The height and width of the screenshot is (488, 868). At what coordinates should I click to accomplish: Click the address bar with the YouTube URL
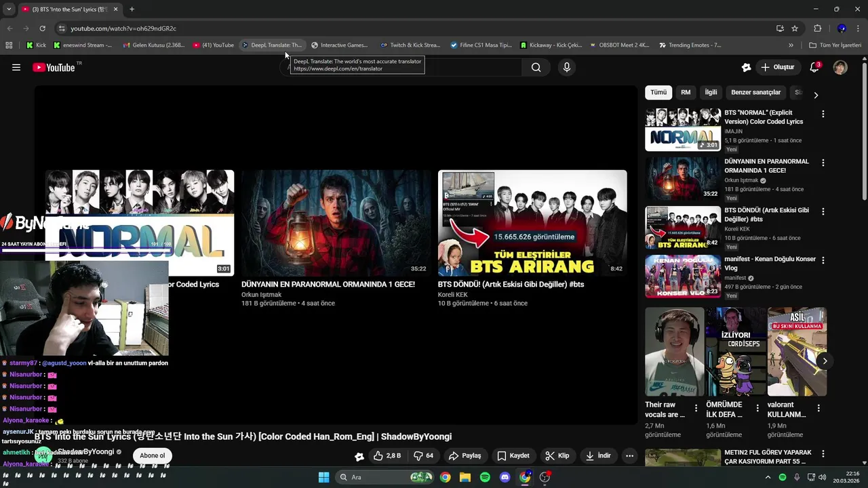coord(414,28)
